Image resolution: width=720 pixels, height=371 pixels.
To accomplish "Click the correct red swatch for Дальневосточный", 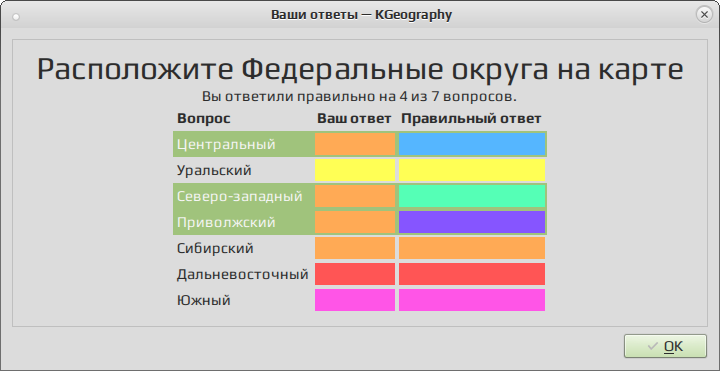I will click(472, 274).
